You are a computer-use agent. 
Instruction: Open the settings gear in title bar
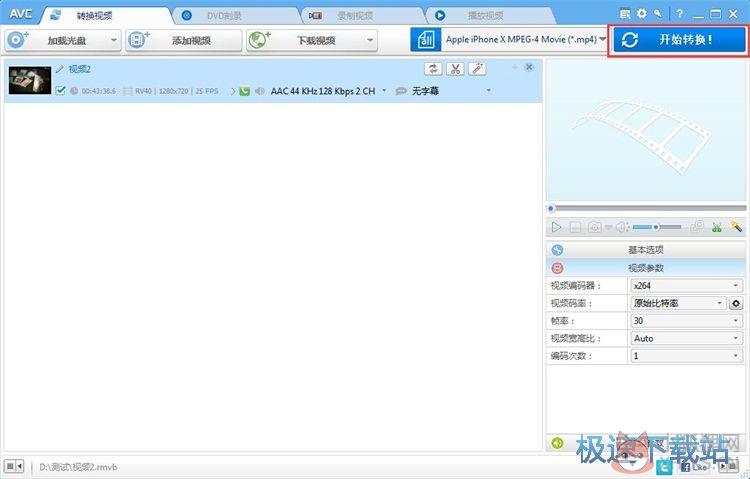pyautogui.click(x=641, y=14)
